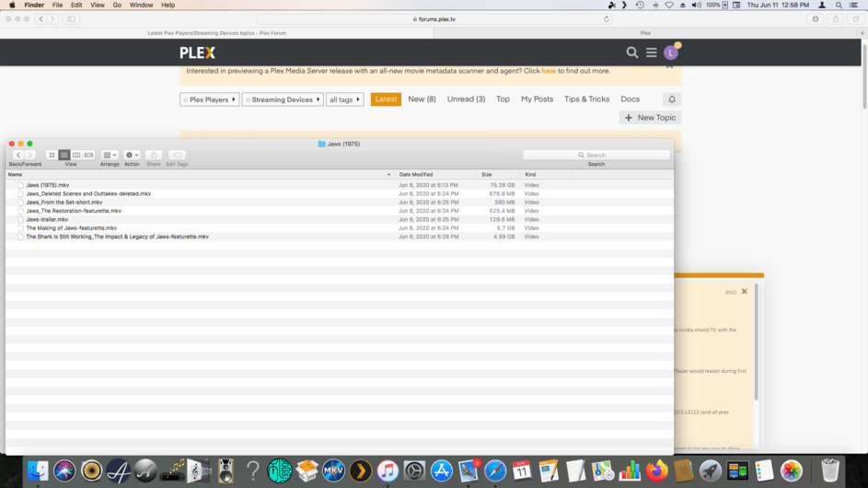Open Safari from the Dock
The image size is (868, 488).
point(495,471)
